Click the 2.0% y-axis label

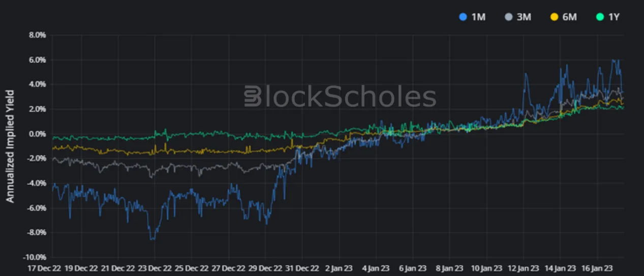(37, 109)
